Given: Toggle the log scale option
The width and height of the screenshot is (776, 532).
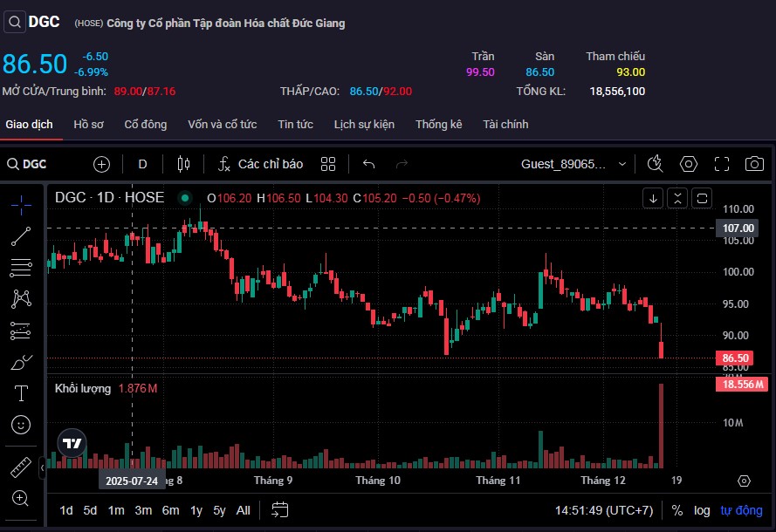Looking at the screenshot, I should (x=702, y=510).
